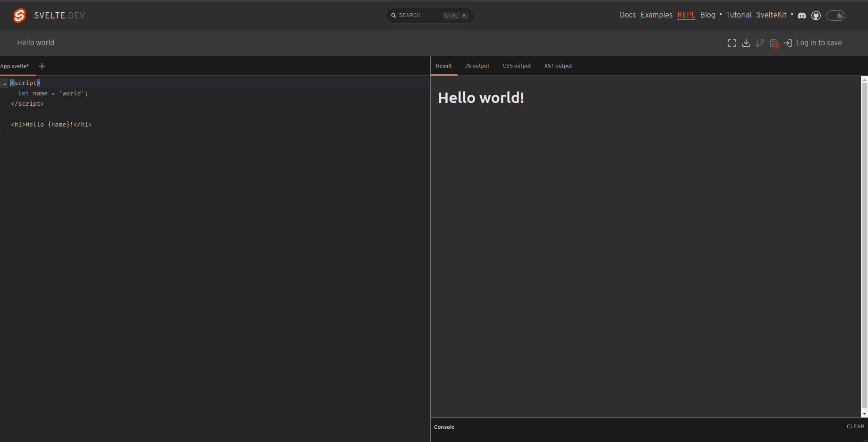The width and height of the screenshot is (868, 442).
Task: Click the "</script>" closing tag line
Action: click(x=27, y=104)
